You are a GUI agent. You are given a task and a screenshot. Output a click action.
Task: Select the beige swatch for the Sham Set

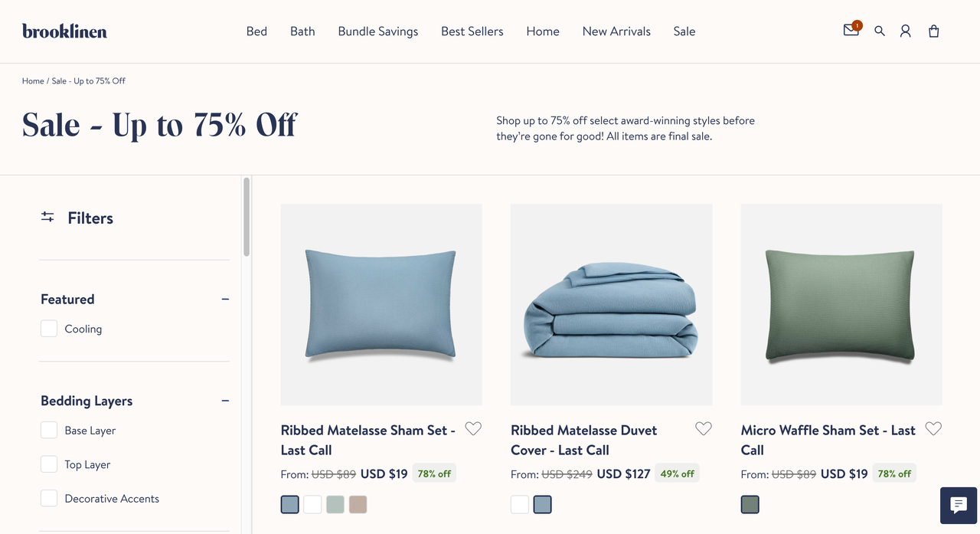tap(358, 504)
